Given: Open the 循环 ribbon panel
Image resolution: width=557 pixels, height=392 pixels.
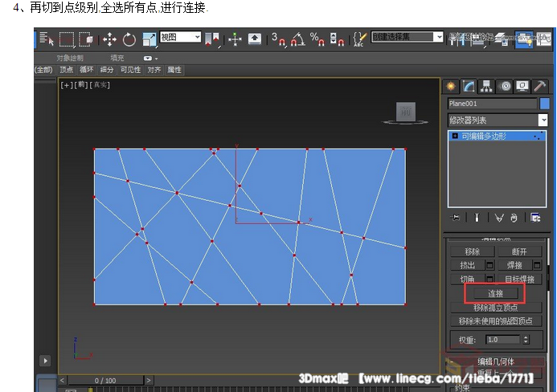Looking at the screenshot, I should click(86, 70).
